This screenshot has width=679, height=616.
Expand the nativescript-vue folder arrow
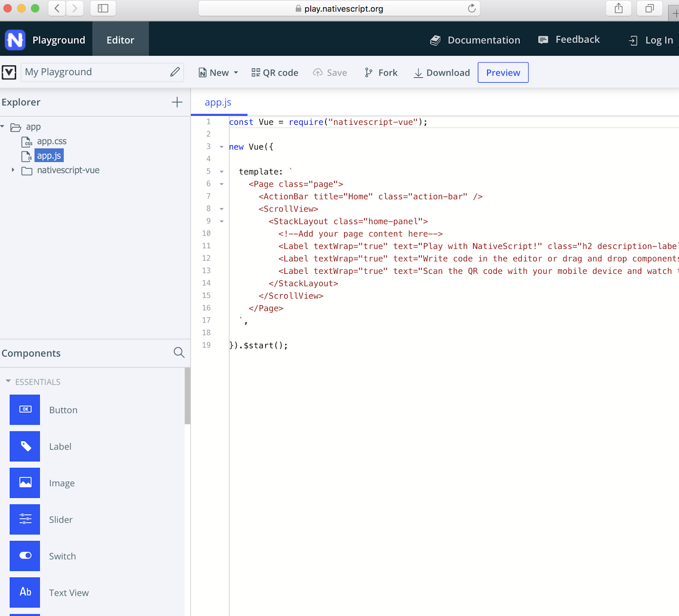click(13, 170)
